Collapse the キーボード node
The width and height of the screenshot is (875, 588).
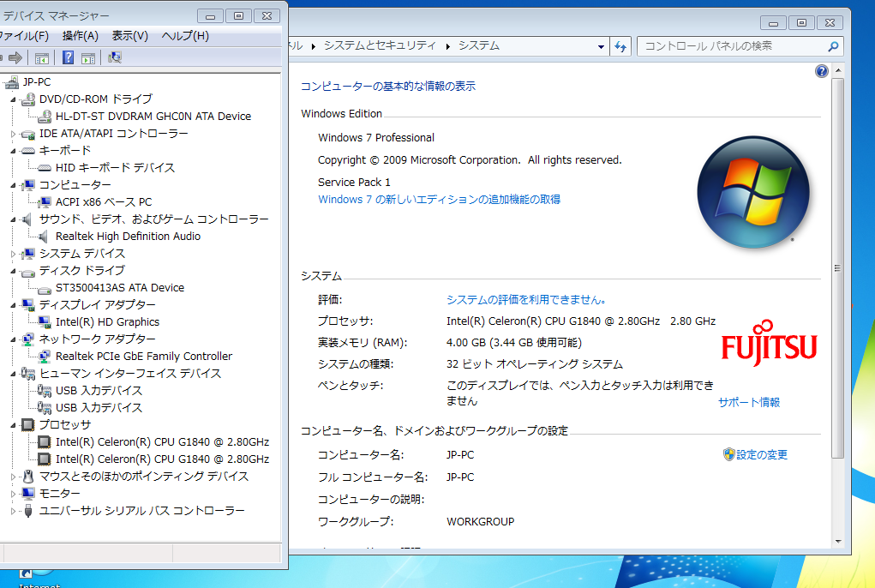(14, 151)
